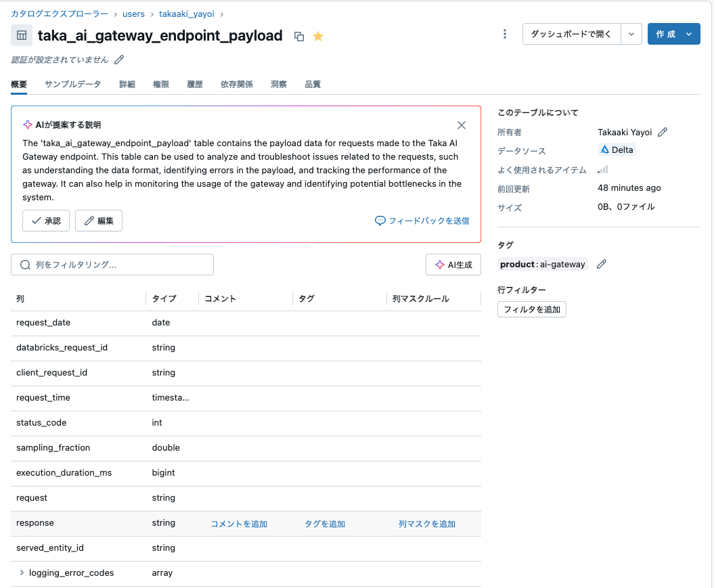Dismiss the AI suggested description with the X
The width and height of the screenshot is (714, 588).
(x=462, y=125)
